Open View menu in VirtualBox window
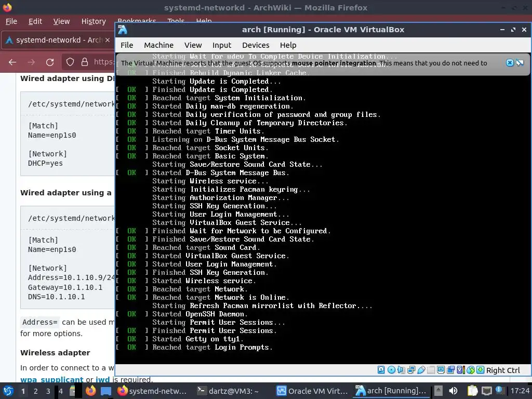 tap(193, 45)
